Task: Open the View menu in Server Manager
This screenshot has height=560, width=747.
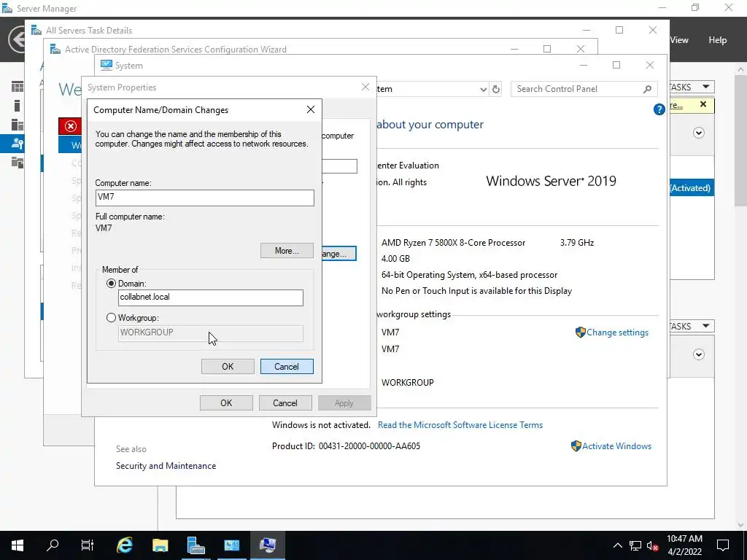Action: [x=679, y=40]
